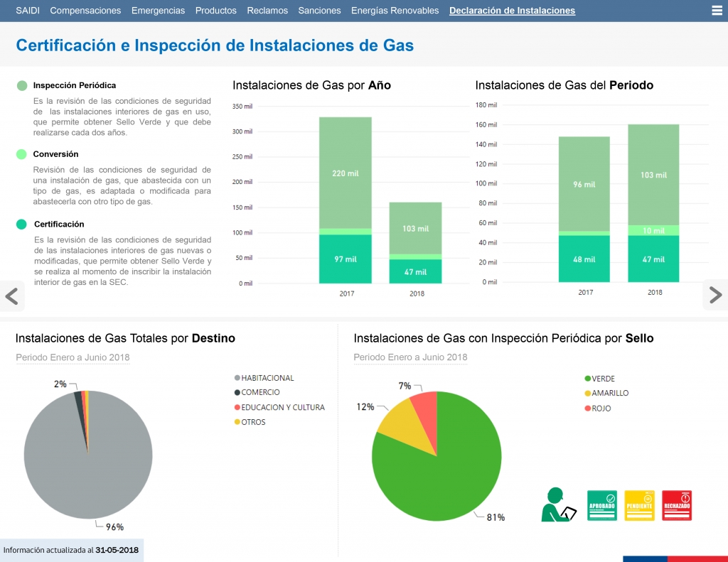728x562 pixels.
Task: Click the inspector with clipboard icon
Action: (559, 504)
